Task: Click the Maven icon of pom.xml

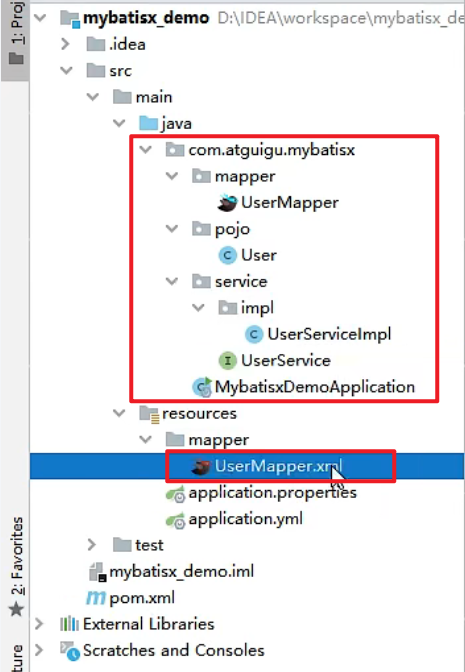Action: [x=96, y=598]
